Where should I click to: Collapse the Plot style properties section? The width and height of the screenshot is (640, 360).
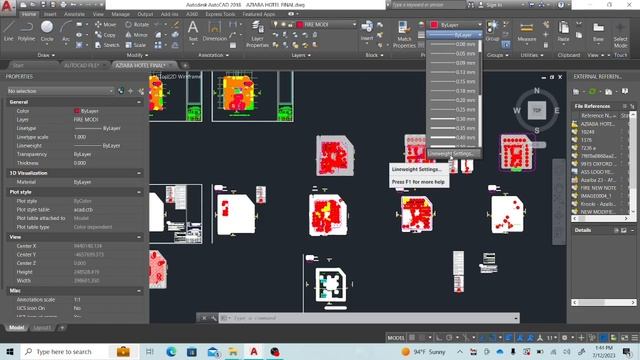tap(139, 192)
